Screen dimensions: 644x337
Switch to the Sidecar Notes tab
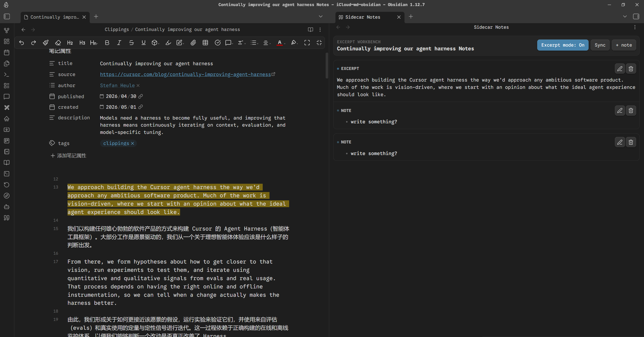(x=363, y=17)
